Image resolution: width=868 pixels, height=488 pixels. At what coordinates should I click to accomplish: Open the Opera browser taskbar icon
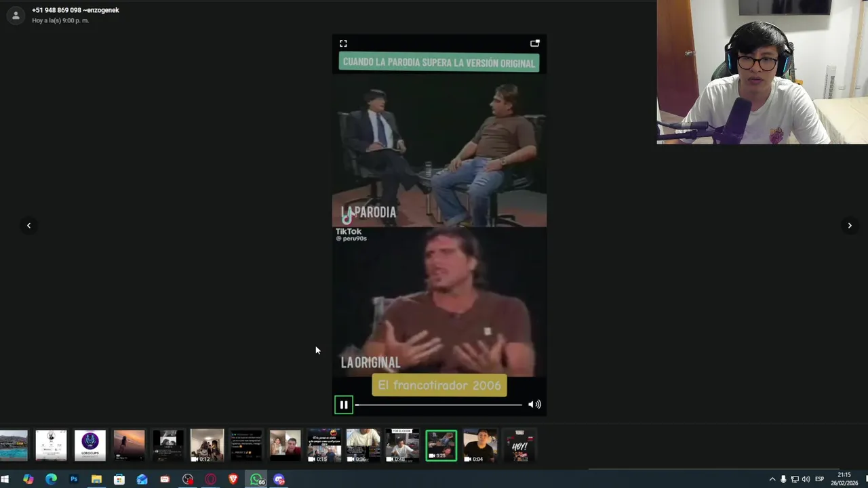[x=210, y=479]
